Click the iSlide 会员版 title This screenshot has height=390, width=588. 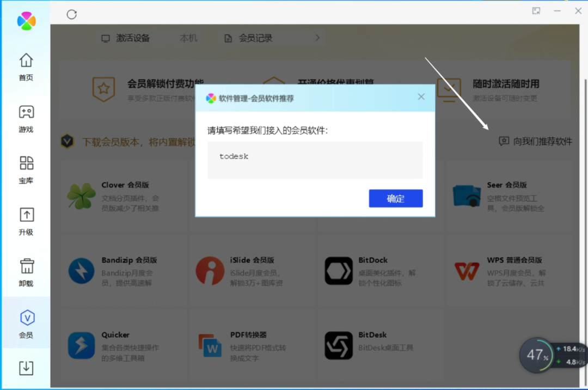pos(252,260)
